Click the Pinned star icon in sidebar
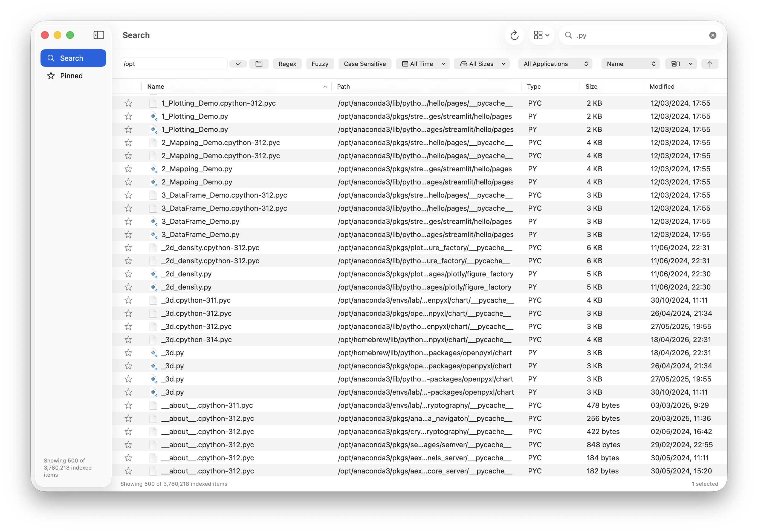This screenshot has height=532, width=758. pyautogui.click(x=51, y=76)
